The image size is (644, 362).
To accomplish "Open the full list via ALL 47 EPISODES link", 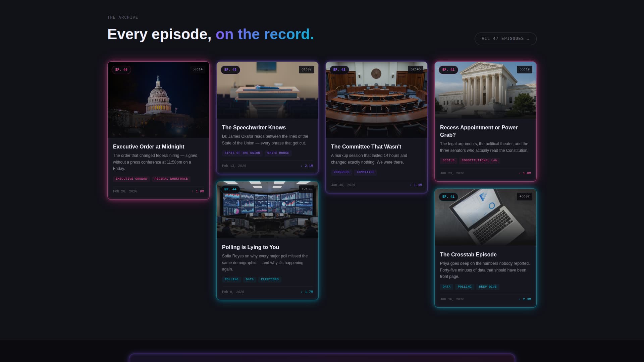I will coord(505,39).
